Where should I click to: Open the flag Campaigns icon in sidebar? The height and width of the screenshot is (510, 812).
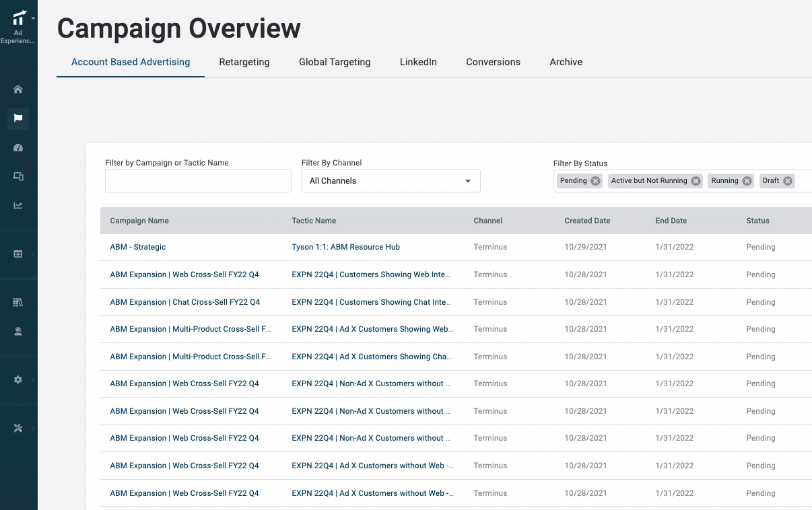[x=18, y=118]
